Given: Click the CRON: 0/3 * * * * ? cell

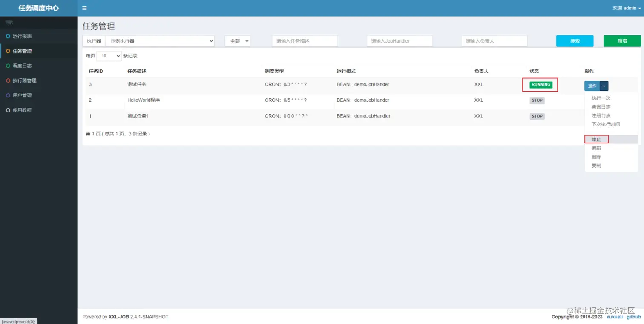Looking at the screenshot, I should [x=286, y=84].
